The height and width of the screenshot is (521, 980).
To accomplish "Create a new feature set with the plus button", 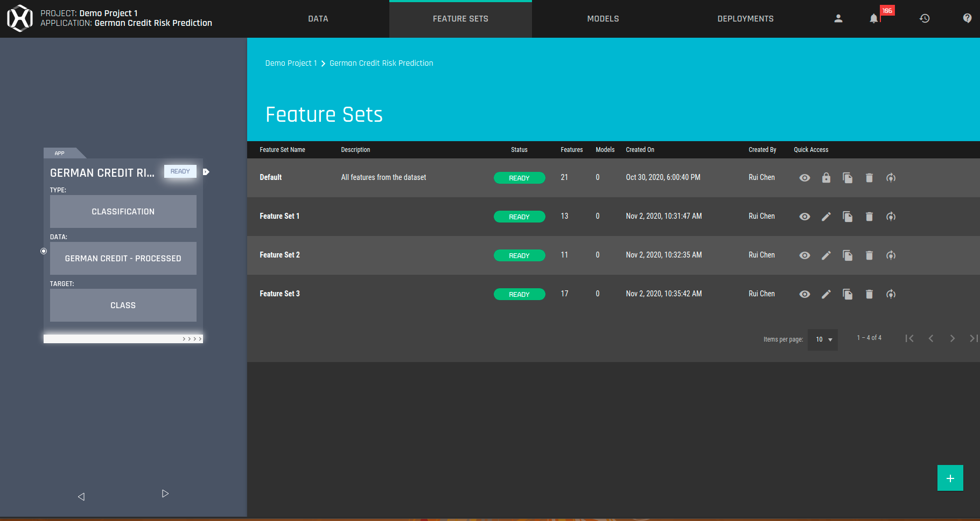I will pyautogui.click(x=950, y=477).
